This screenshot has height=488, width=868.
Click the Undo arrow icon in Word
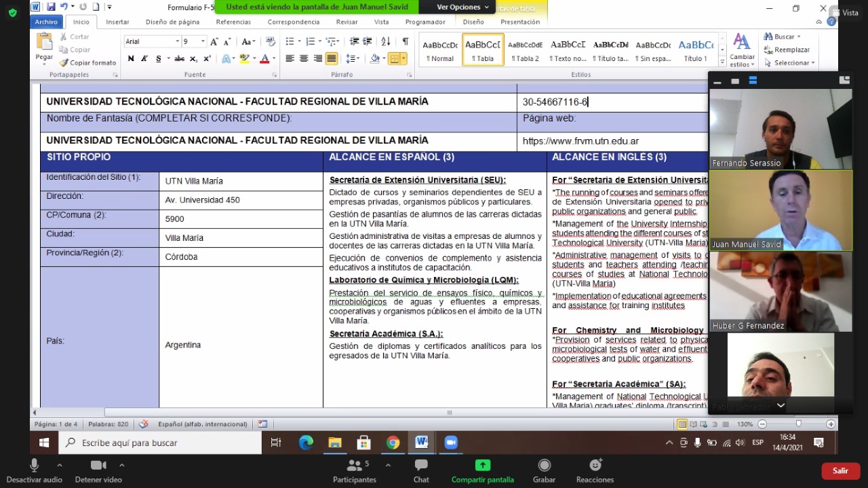64,7
